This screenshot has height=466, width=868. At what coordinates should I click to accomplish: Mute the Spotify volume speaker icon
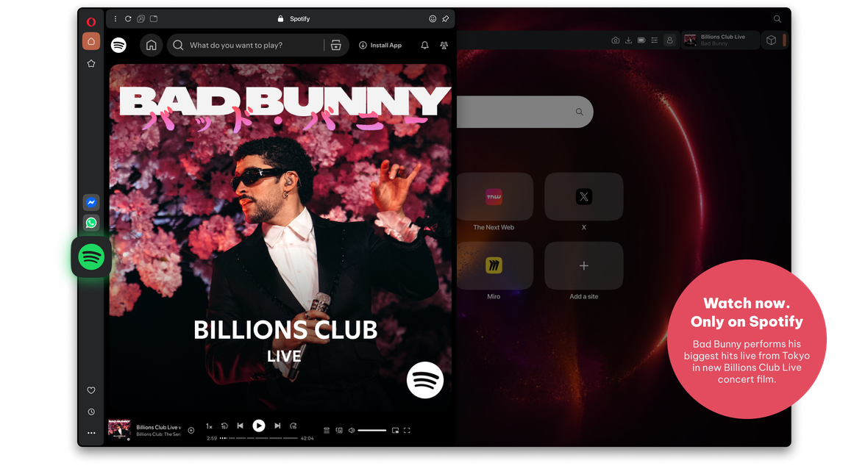pos(352,431)
